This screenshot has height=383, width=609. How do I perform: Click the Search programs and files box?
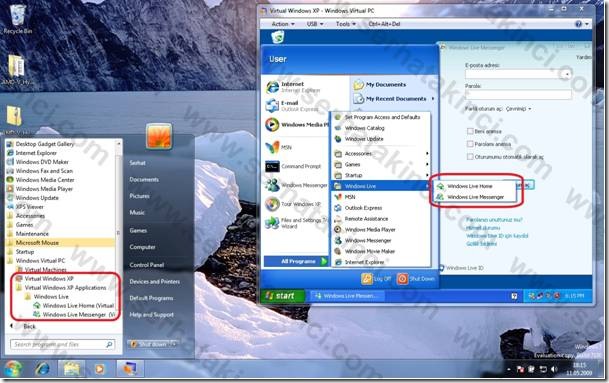[63, 345]
